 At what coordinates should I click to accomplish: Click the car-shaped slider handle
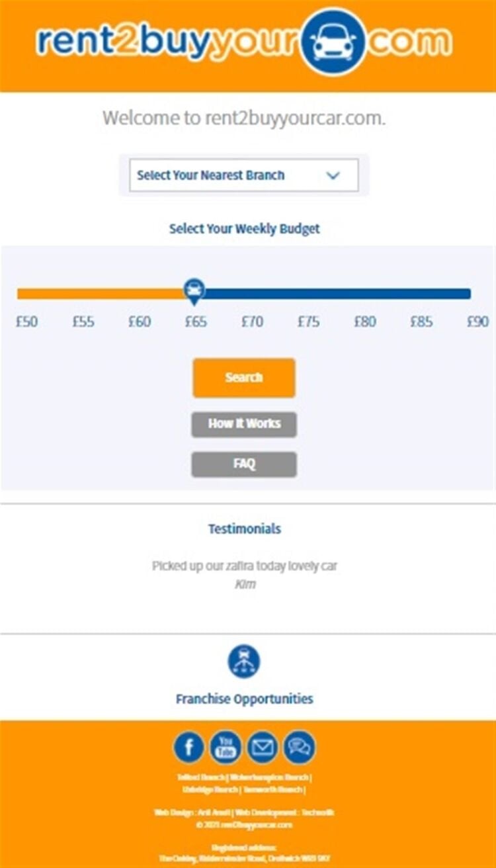pos(194,291)
